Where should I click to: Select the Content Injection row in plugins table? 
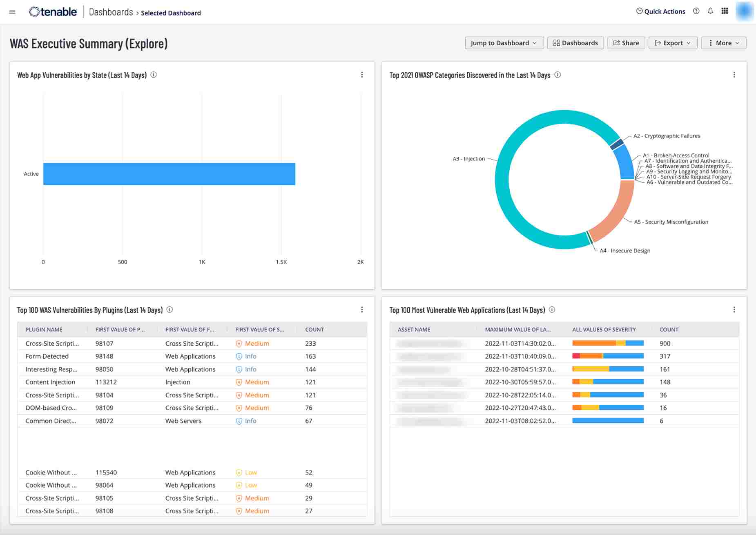(x=163, y=382)
